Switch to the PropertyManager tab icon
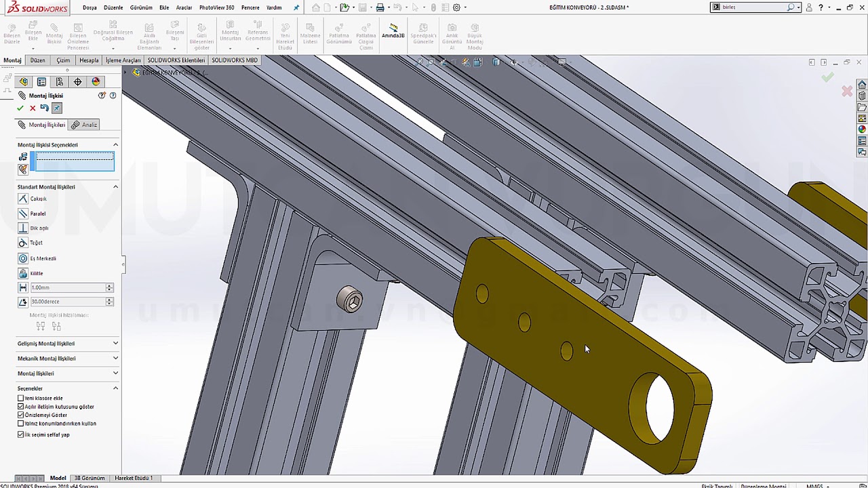Viewport: 868px width, 488px height. click(x=41, y=82)
